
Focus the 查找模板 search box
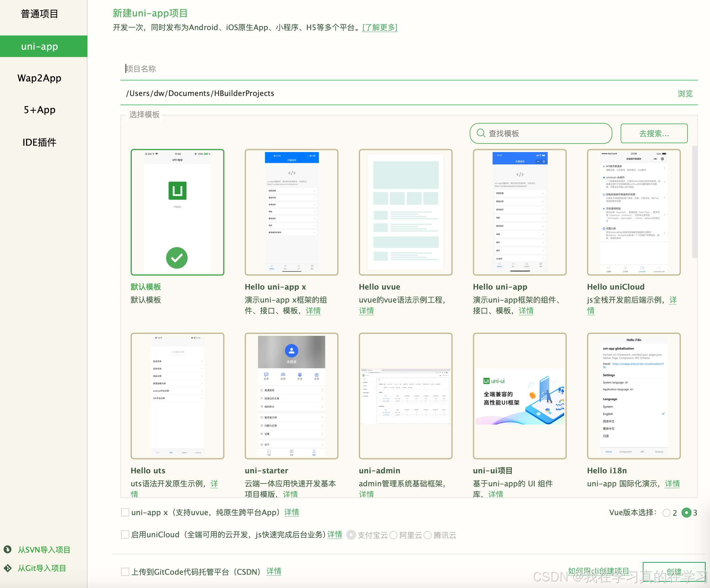tap(541, 133)
